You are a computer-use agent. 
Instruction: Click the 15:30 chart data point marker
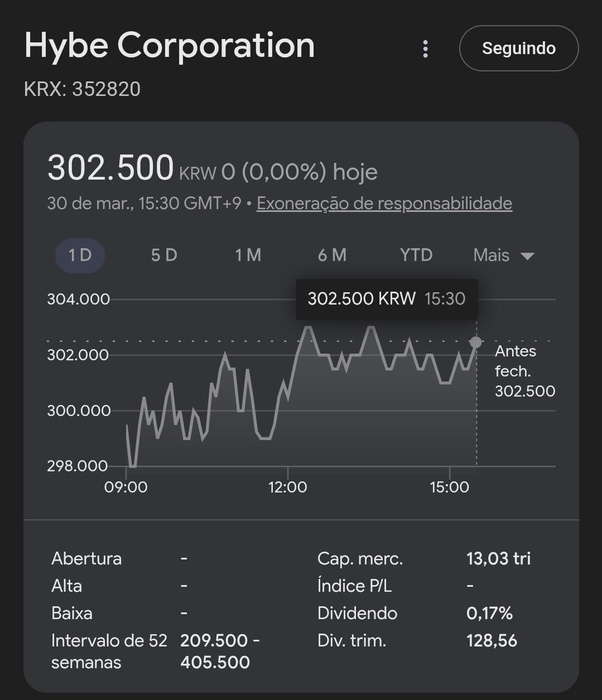pos(476,342)
